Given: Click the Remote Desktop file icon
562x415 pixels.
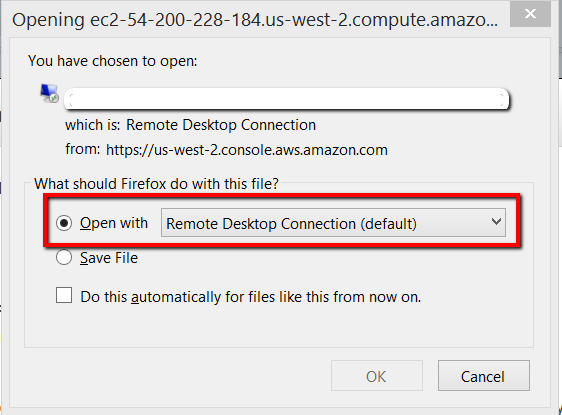Looking at the screenshot, I should coord(49,93).
